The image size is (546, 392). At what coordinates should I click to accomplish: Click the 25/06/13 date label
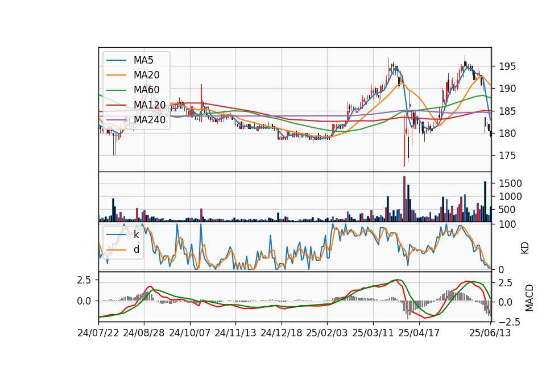click(490, 333)
